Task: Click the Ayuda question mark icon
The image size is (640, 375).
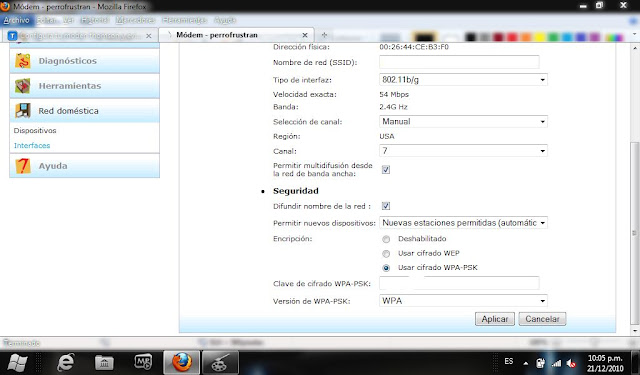Action: pos(23,166)
